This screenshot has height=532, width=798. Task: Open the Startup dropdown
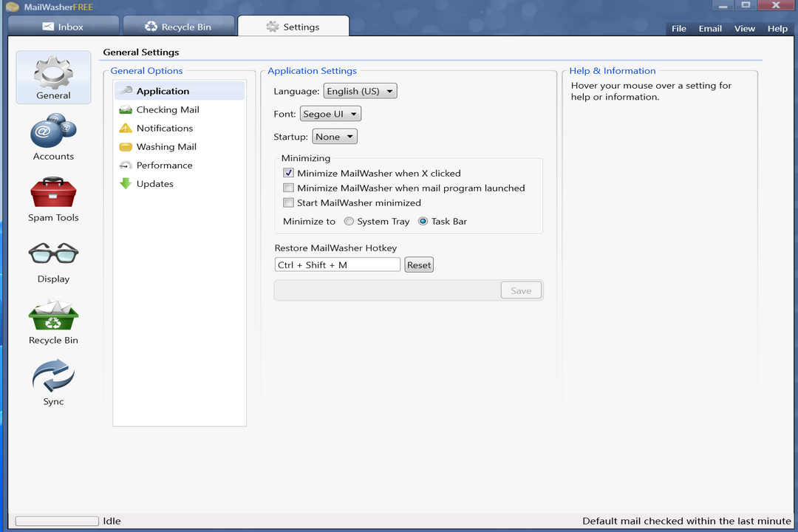[335, 136]
